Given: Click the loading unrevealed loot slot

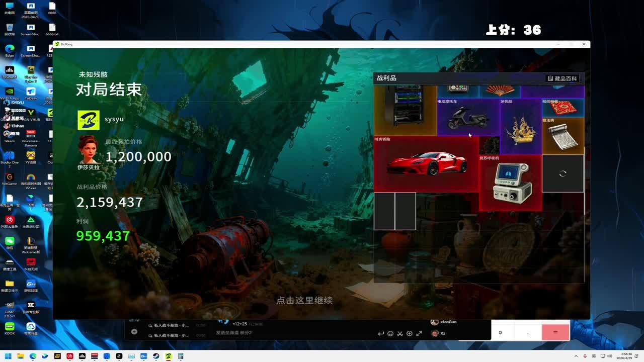Looking at the screenshot, I should 562,173.
